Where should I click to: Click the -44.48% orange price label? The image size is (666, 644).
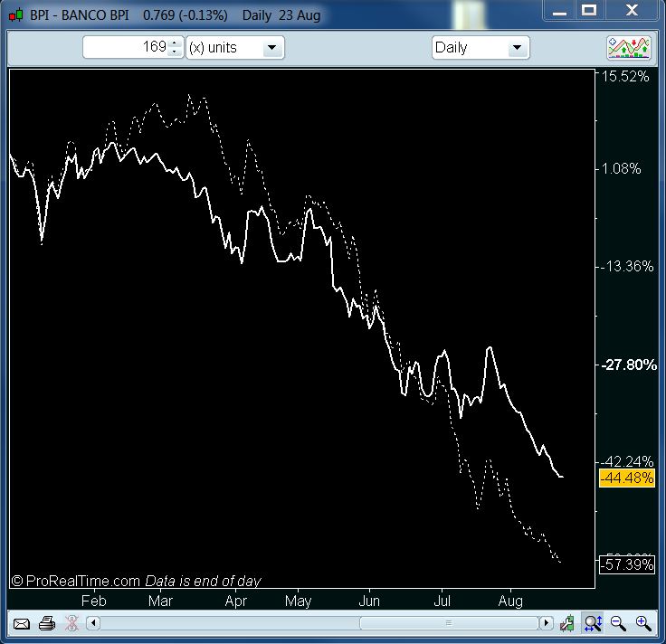627,478
